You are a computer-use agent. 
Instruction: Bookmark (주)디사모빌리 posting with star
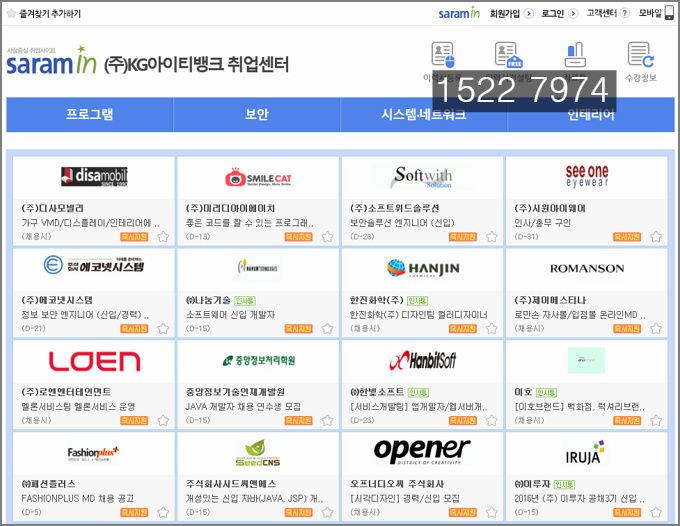[163, 237]
